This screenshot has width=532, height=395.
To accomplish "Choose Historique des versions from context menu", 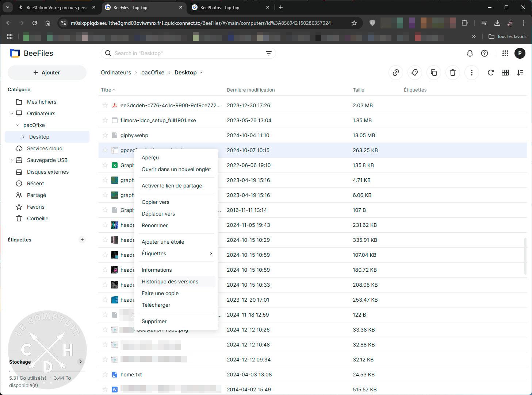I will pyautogui.click(x=170, y=282).
